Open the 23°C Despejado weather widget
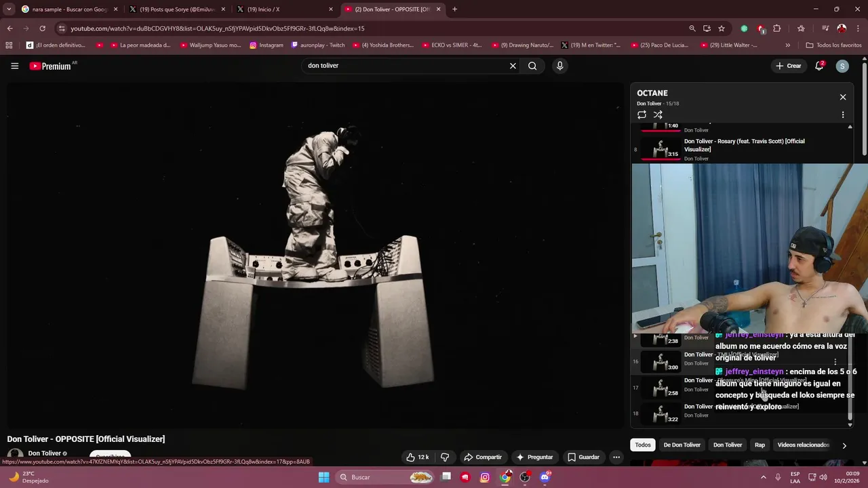 coord(27,477)
